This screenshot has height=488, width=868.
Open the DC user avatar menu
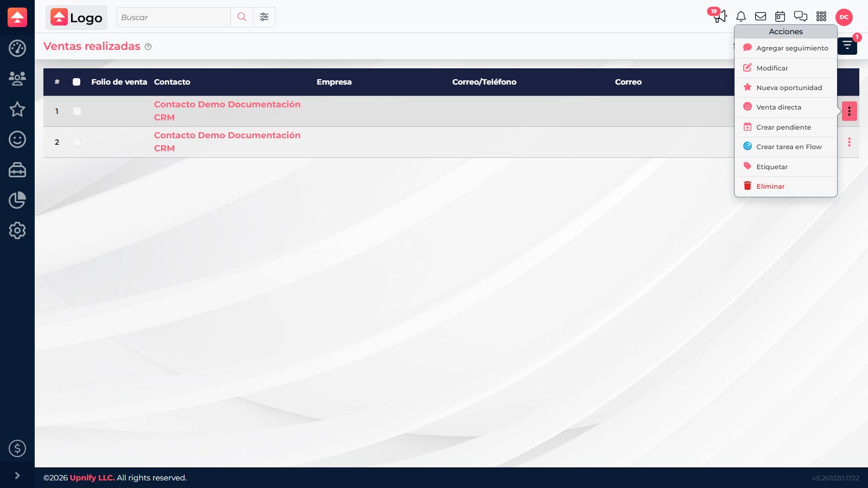tap(844, 17)
